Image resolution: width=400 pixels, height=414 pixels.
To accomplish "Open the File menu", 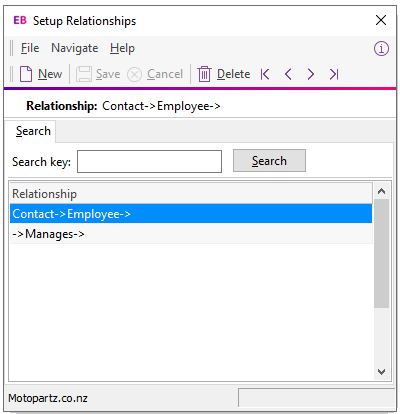I will (x=30, y=48).
